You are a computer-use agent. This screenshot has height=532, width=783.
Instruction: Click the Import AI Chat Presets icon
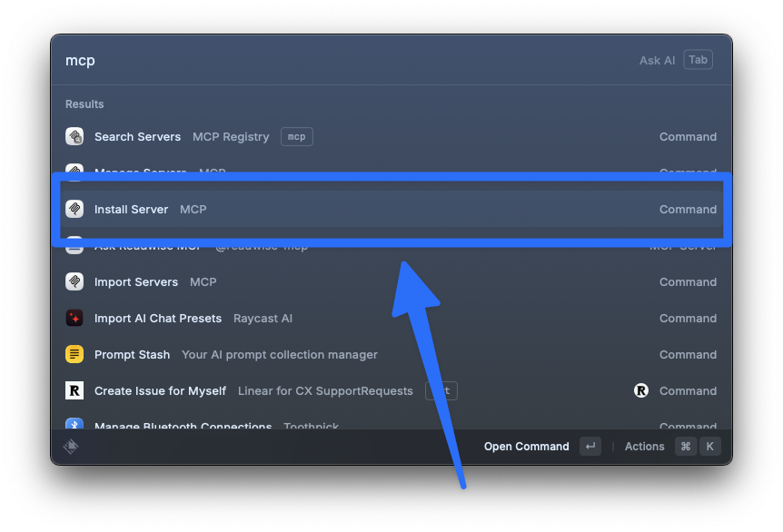tap(74, 318)
